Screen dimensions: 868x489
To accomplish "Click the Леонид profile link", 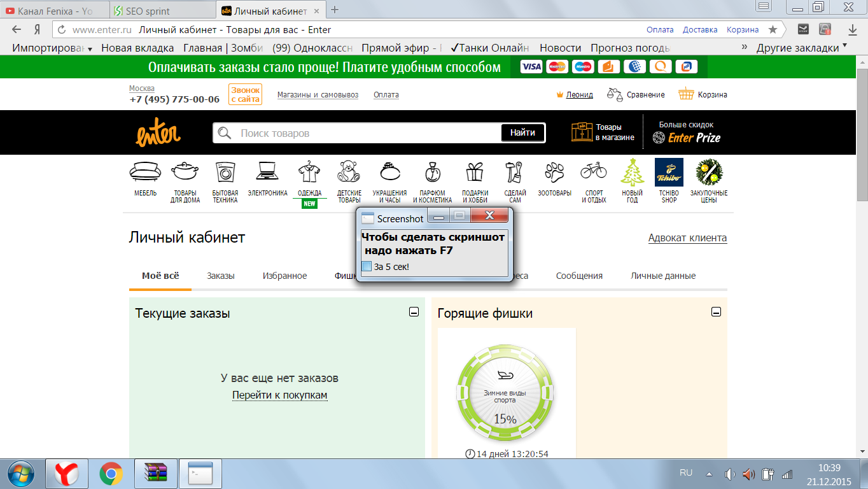I will [580, 95].
